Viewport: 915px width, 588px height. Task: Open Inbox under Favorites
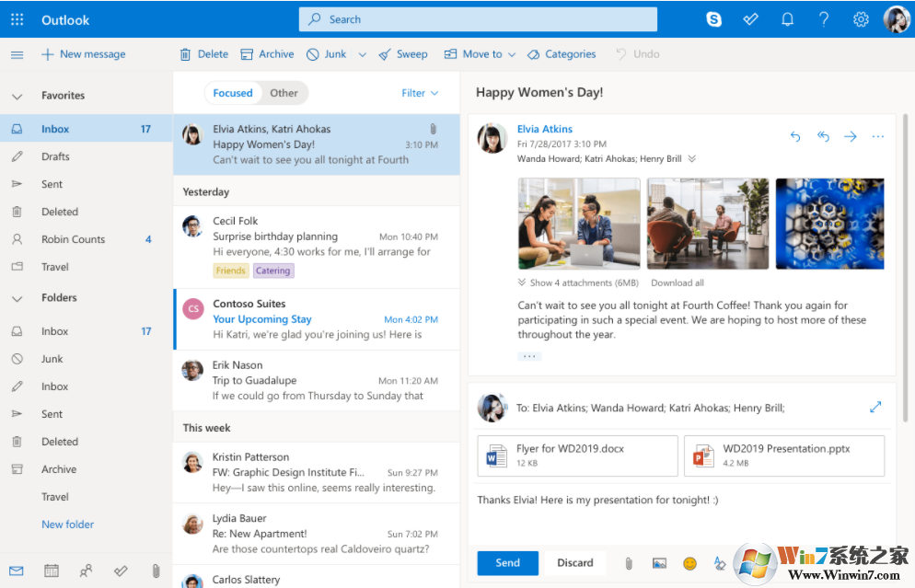[87, 129]
